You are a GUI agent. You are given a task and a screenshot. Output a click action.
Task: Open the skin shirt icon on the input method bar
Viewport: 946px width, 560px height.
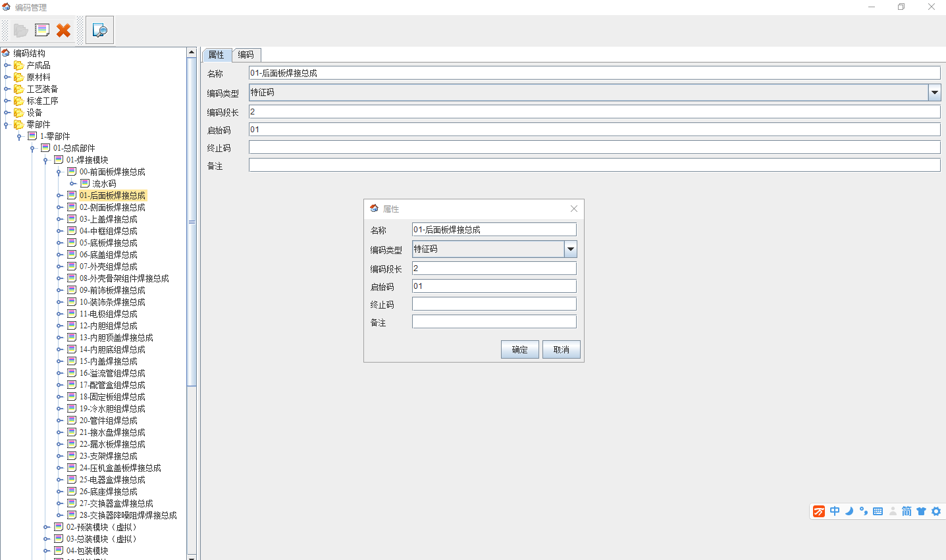click(x=921, y=511)
